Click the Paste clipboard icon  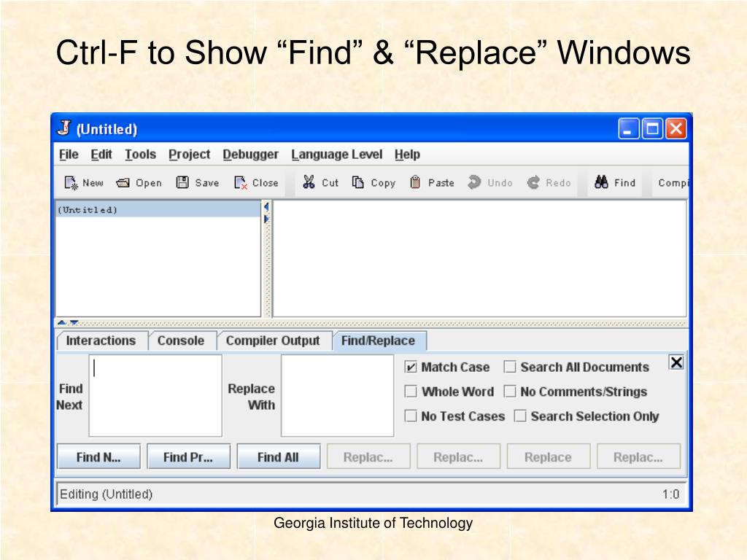415,182
